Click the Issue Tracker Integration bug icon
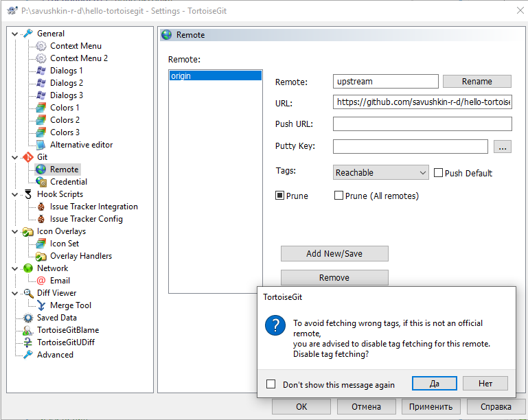Image resolution: width=528 pixels, height=420 pixels. tap(41, 207)
